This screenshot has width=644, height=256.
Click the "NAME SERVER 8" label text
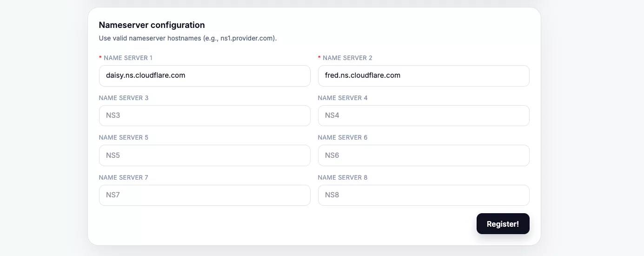pyautogui.click(x=343, y=178)
